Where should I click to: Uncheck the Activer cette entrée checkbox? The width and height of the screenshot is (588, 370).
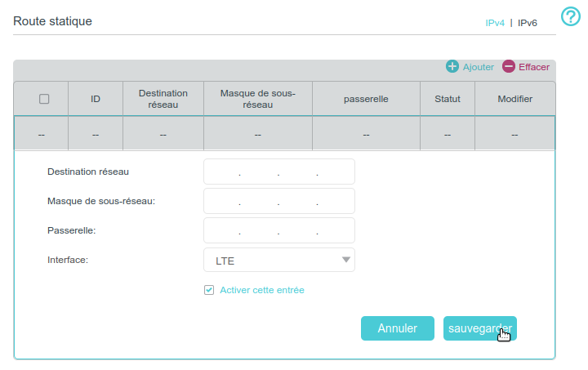[x=209, y=290]
